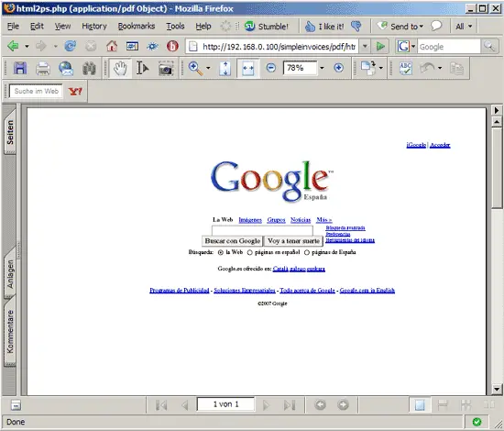Click in the Suche im Web field

[37, 92]
